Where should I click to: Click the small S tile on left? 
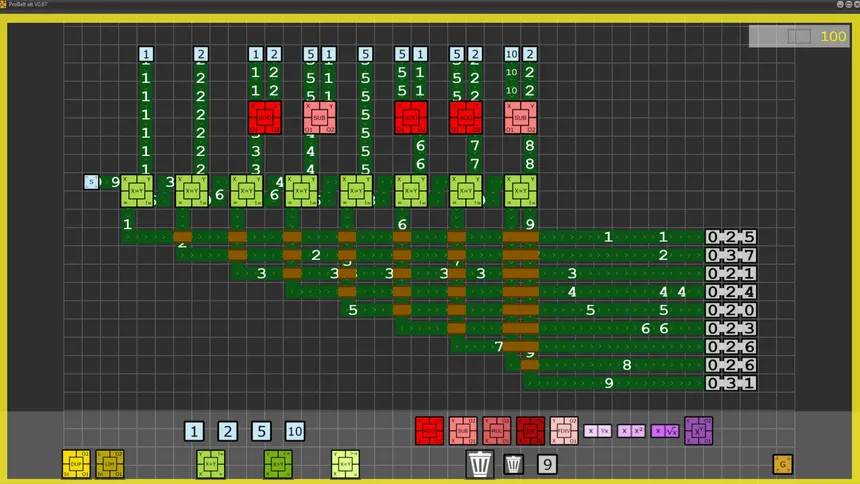[91, 182]
